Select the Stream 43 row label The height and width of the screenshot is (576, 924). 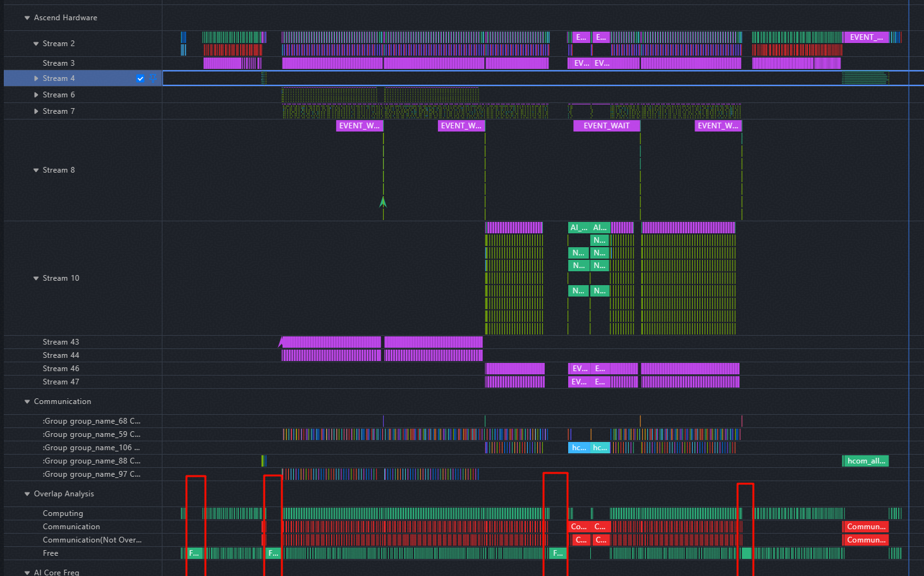(61, 342)
